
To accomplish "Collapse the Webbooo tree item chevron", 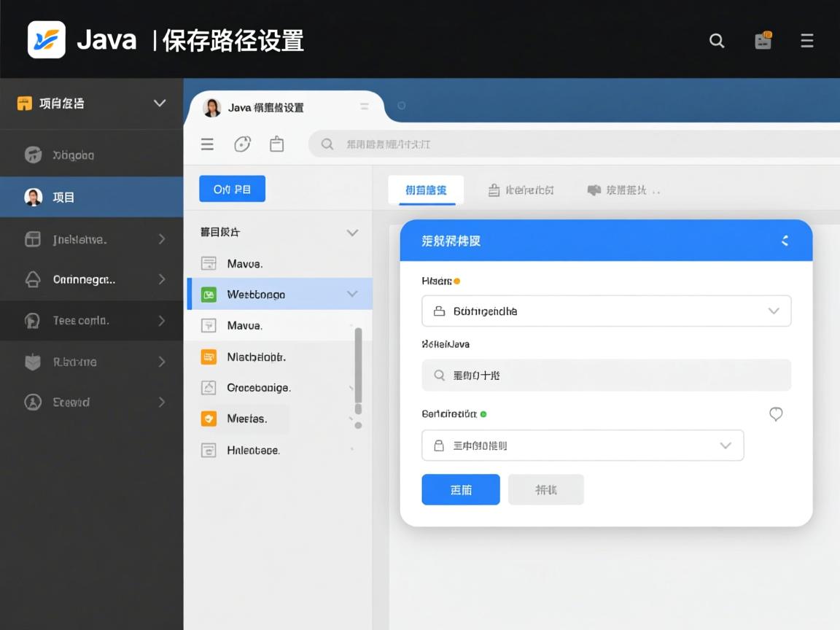I will (x=352, y=294).
